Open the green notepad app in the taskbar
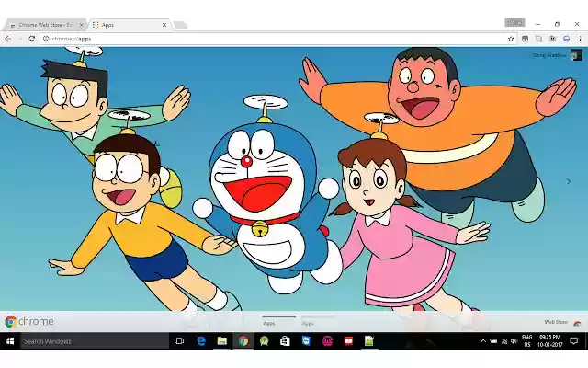This screenshot has width=588, height=368. [x=369, y=341]
